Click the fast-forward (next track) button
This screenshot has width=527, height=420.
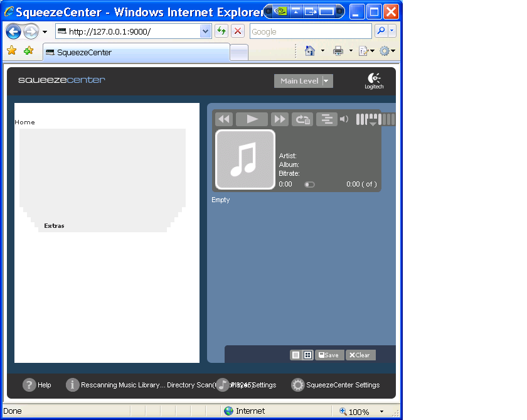click(280, 119)
